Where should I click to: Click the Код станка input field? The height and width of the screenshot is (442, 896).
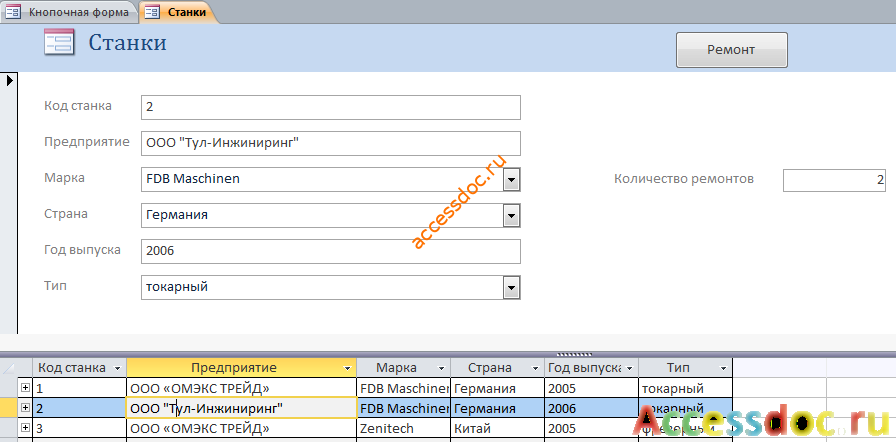[330, 107]
